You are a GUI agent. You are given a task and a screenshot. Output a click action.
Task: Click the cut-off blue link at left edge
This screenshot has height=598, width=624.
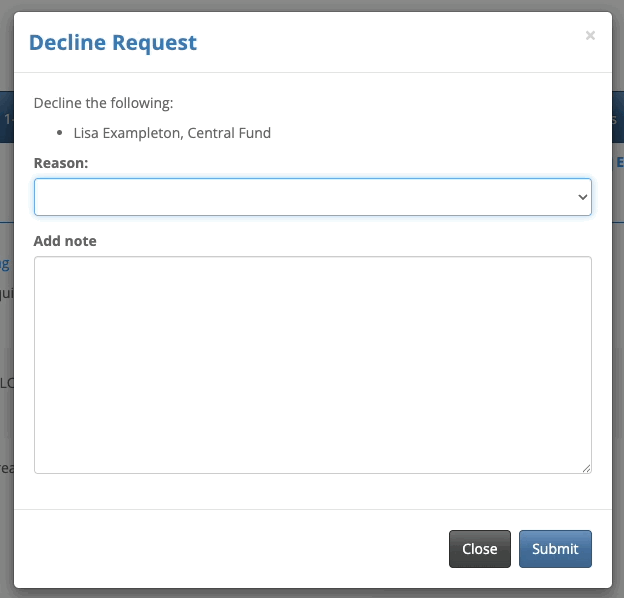click(x=5, y=264)
